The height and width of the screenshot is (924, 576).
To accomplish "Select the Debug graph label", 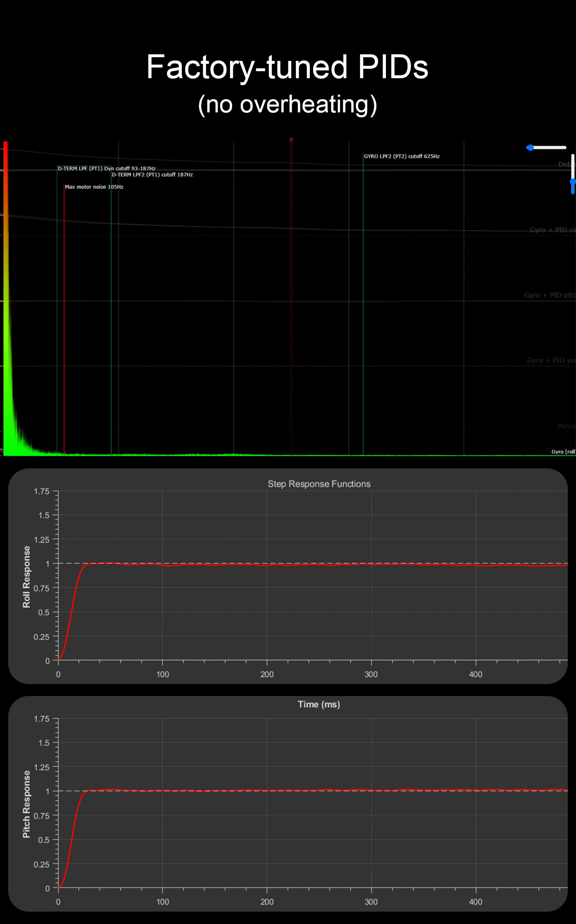I will pyautogui.click(x=566, y=164).
